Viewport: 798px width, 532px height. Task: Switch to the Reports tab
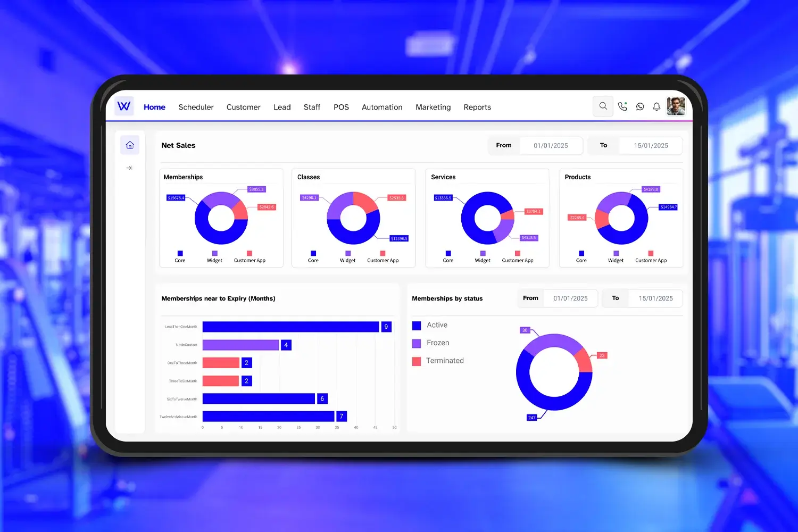pyautogui.click(x=477, y=107)
